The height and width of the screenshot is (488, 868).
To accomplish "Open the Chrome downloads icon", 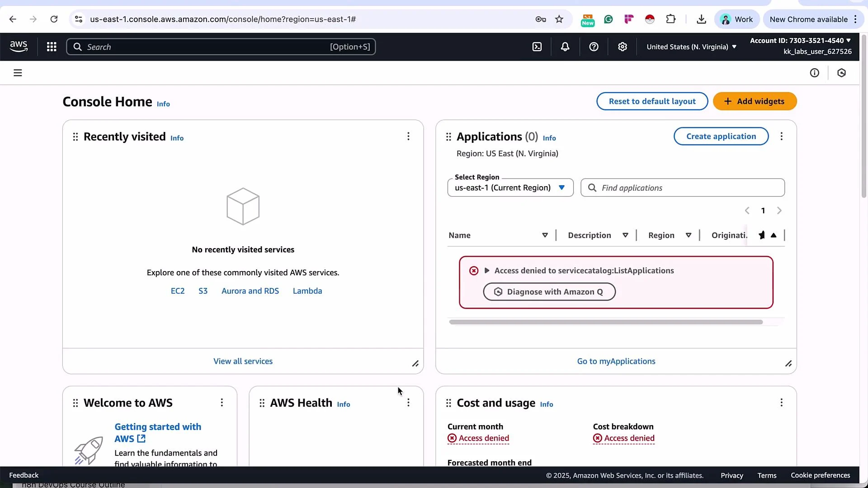I will tap(701, 19).
